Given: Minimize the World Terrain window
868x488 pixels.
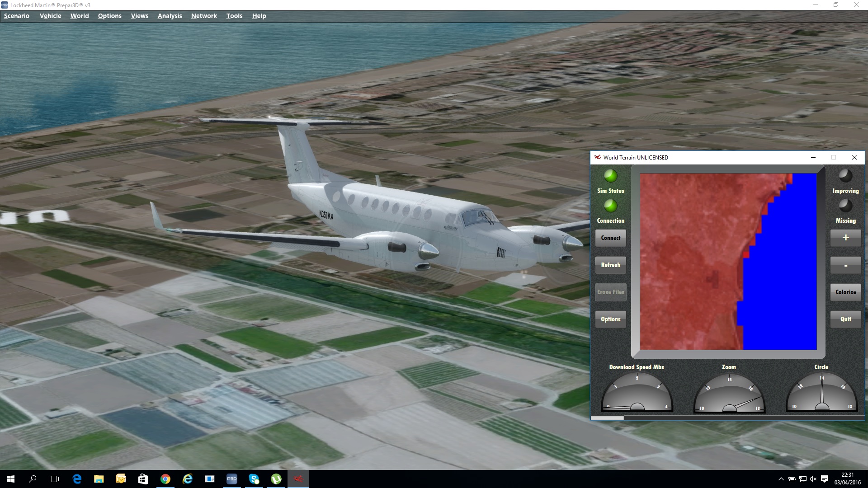Looking at the screenshot, I should pyautogui.click(x=813, y=157).
